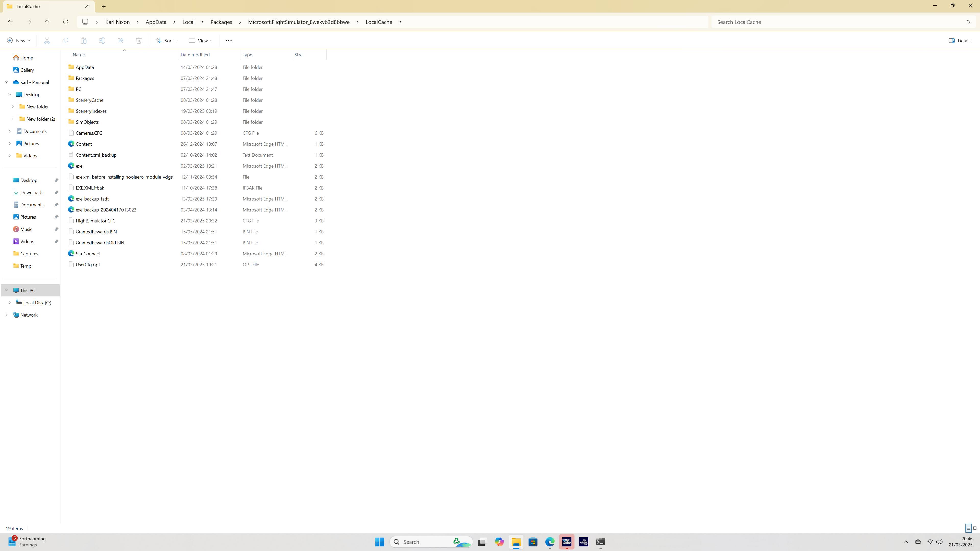Open the View dropdown menu

click(201, 41)
